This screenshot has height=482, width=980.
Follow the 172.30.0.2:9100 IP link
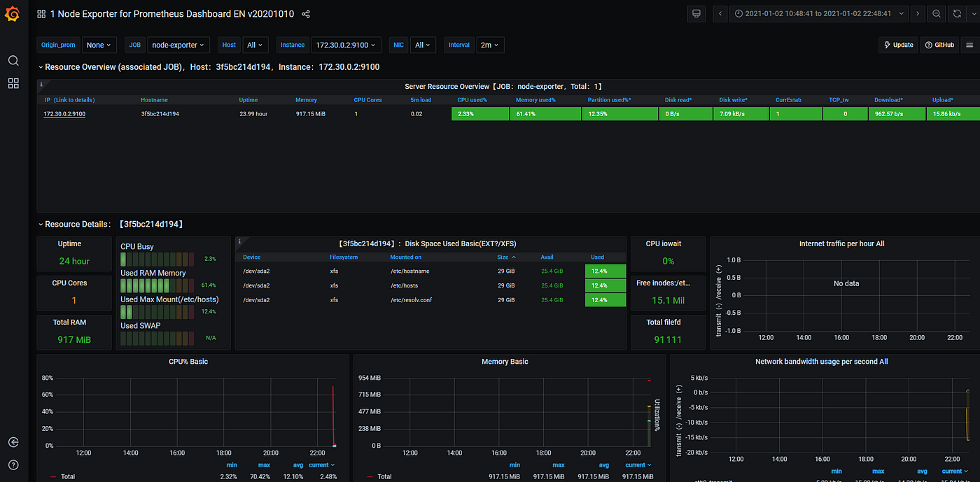[64, 113]
